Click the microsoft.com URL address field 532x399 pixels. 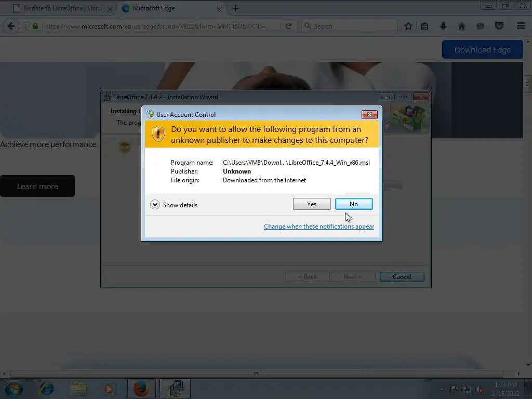click(161, 26)
